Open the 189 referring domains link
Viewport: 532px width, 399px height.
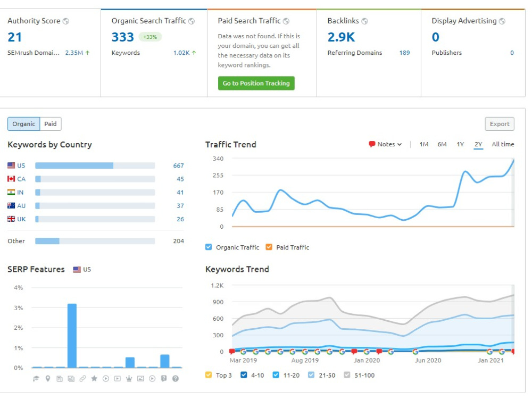click(x=404, y=53)
